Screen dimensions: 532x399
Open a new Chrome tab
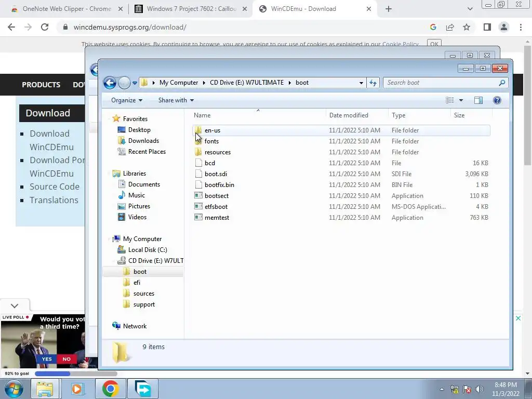point(389,9)
